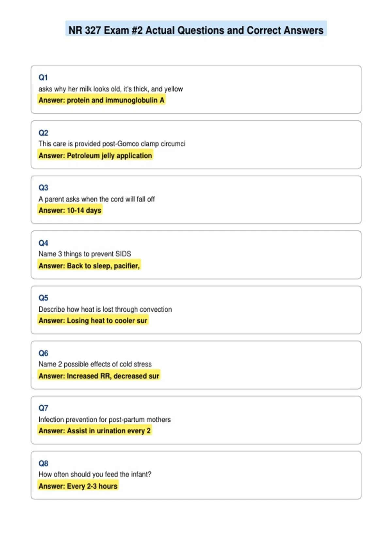Image resolution: width=392 pixels, height=556 pixels.
Task: Select the highlighted answer protein and immunoglobulin A
Action: pyautogui.click(x=102, y=100)
